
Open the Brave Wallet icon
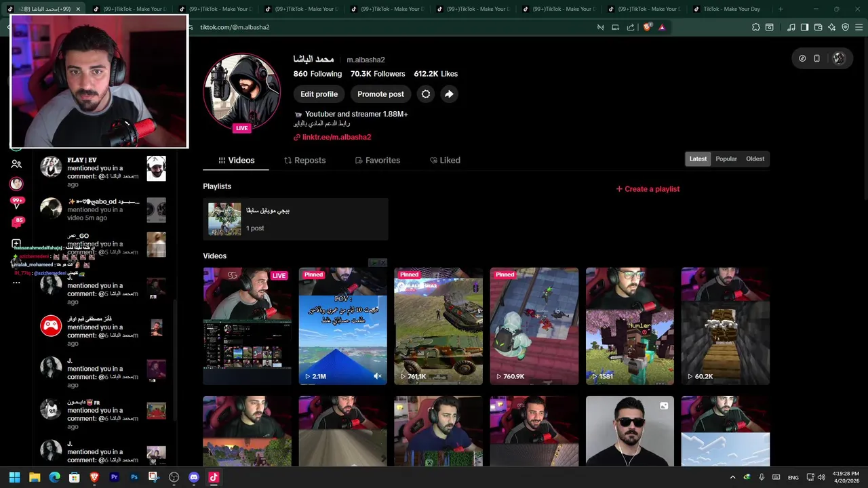(x=818, y=27)
